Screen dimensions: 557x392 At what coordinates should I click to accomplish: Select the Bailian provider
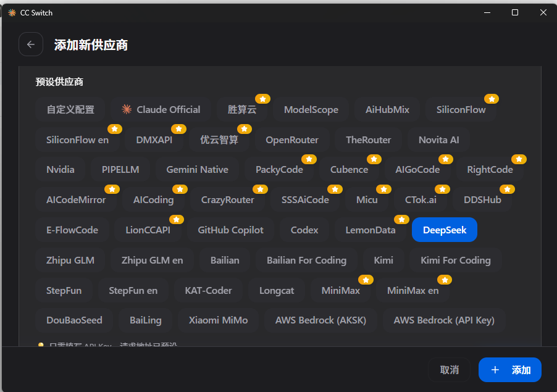click(225, 260)
